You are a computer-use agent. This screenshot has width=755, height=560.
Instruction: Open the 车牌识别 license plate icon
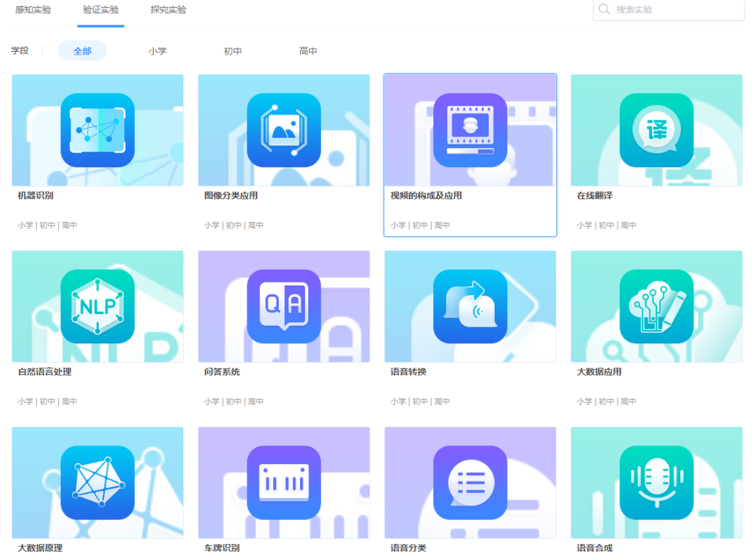click(284, 482)
